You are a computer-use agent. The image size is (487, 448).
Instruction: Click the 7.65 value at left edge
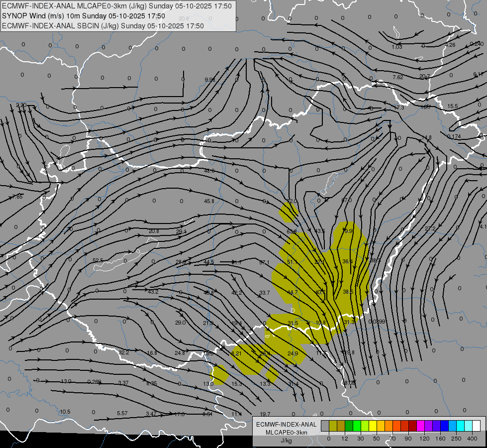coord(17,197)
